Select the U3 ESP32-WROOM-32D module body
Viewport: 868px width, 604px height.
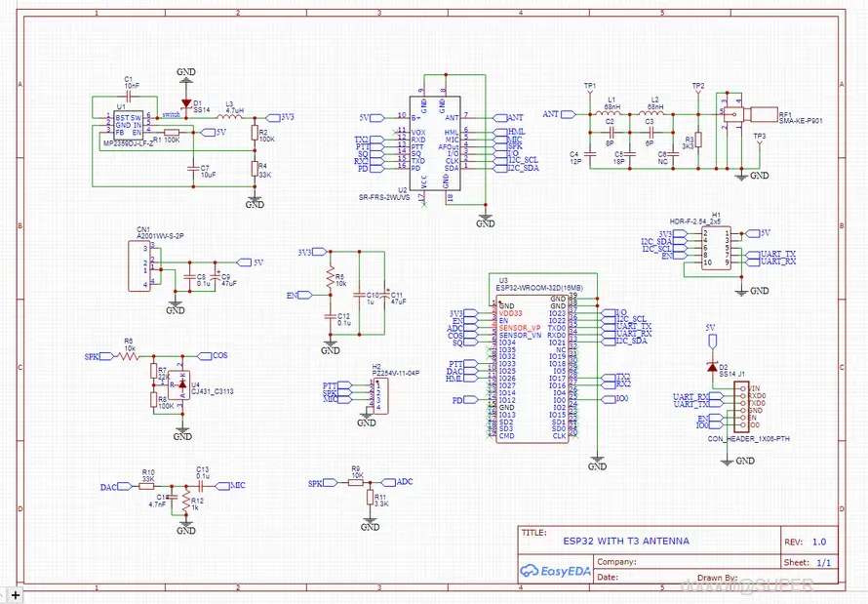(532, 369)
